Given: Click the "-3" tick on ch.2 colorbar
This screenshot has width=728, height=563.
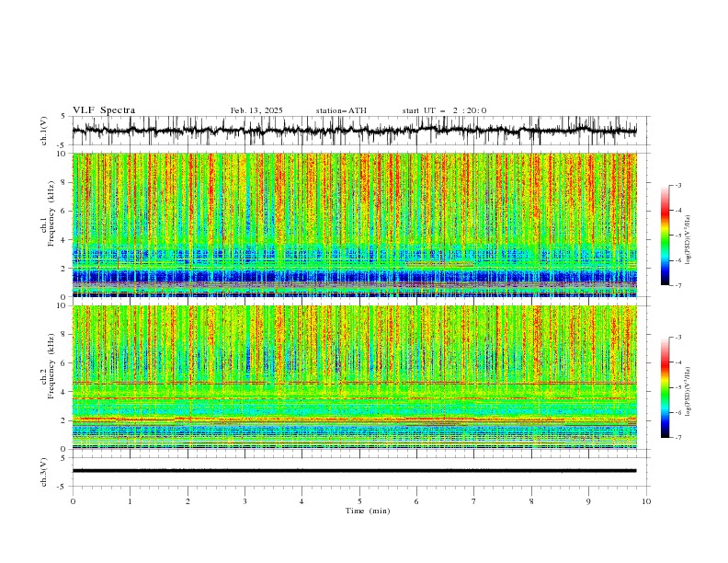Looking at the screenshot, I should (x=678, y=338).
